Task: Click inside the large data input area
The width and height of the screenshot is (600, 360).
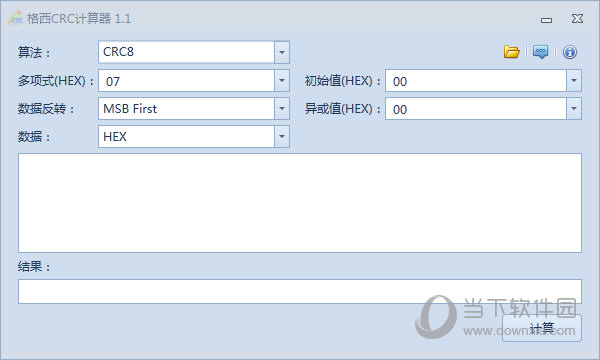Action: (300, 203)
